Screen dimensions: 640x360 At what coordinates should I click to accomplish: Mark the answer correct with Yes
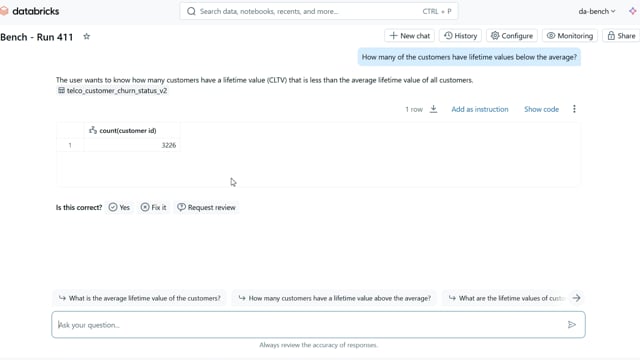pos(119,207)
